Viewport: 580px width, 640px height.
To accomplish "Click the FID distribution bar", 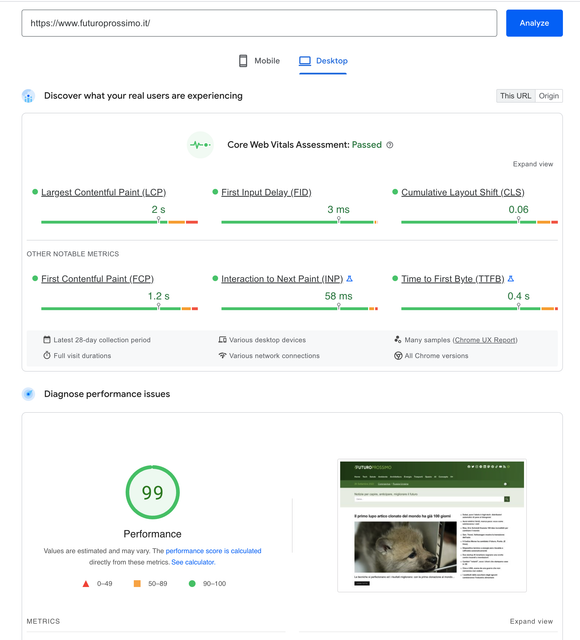I will pos(299,222).
